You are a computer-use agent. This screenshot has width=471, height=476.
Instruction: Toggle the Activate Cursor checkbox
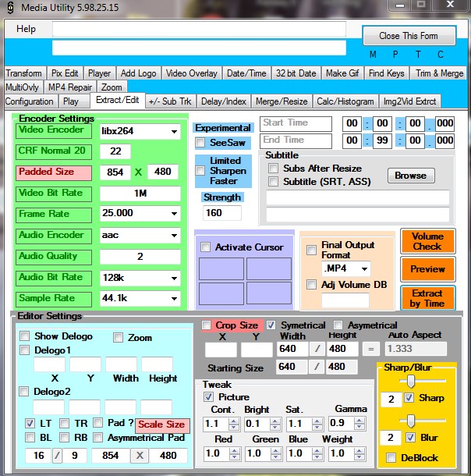pyautogui.click(x=205, y=247)
